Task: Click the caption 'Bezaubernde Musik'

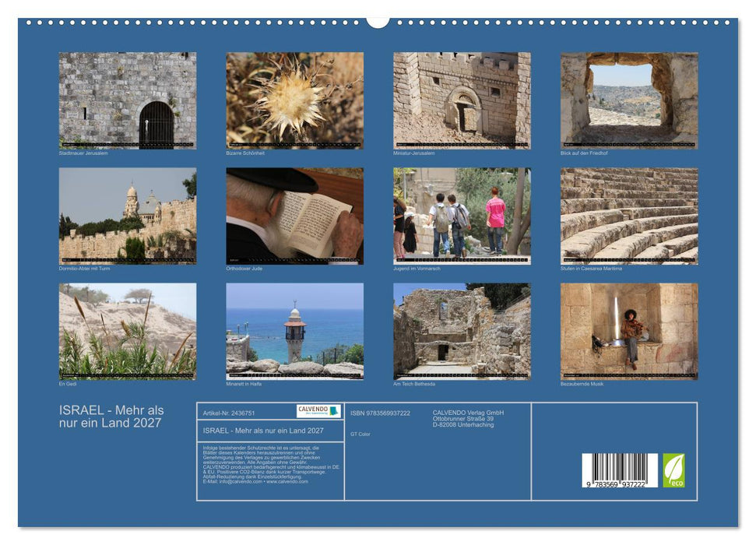Action: pyautogui.click(x=582, y=384)
